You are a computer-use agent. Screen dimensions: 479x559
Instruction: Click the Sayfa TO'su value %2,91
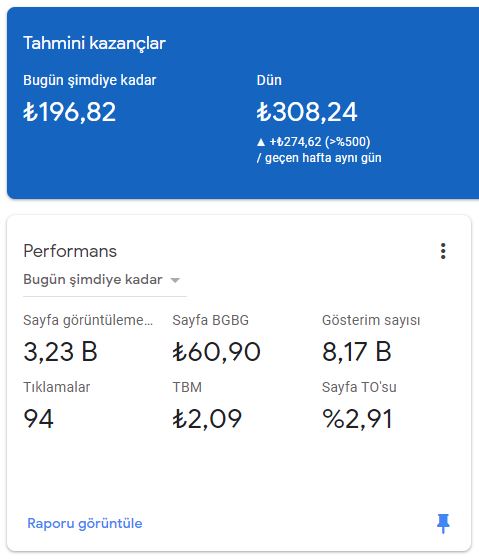(x=357, y=419)
